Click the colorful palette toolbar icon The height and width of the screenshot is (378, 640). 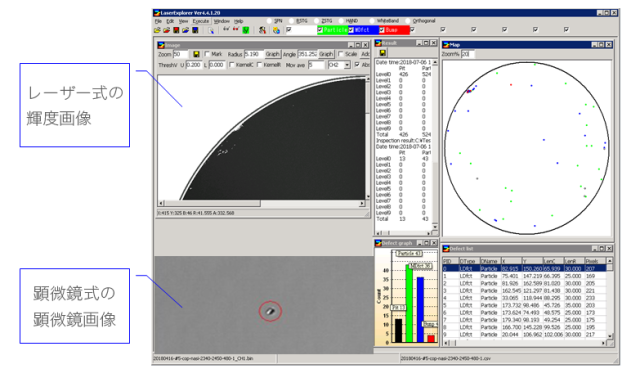click(x=276, y=30)
